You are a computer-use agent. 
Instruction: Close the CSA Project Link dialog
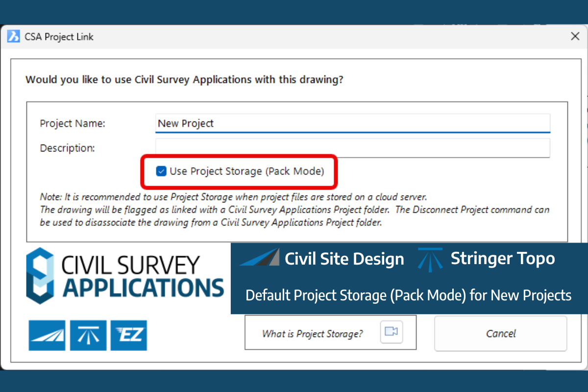[575, 36]
